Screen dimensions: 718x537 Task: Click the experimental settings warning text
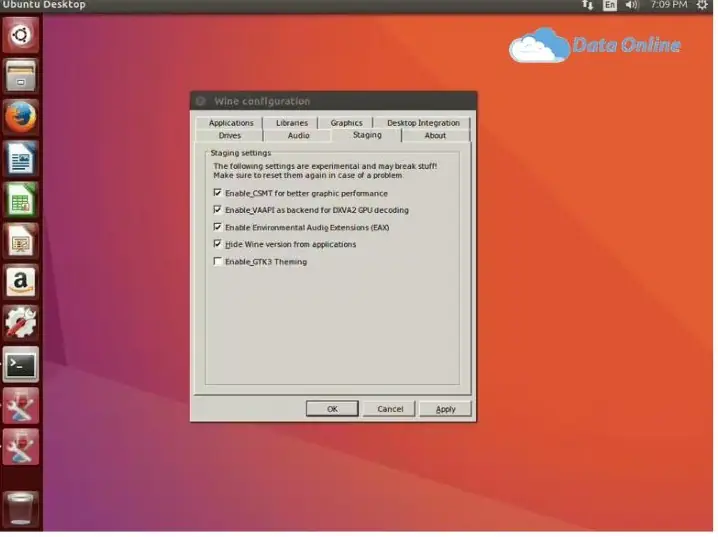[x=325, y=171]
